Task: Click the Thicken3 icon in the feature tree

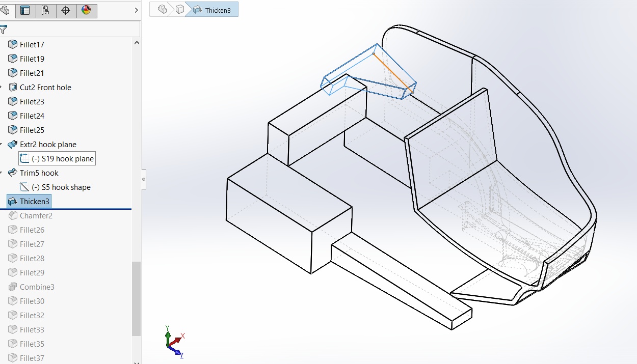Action: point(11,201)
